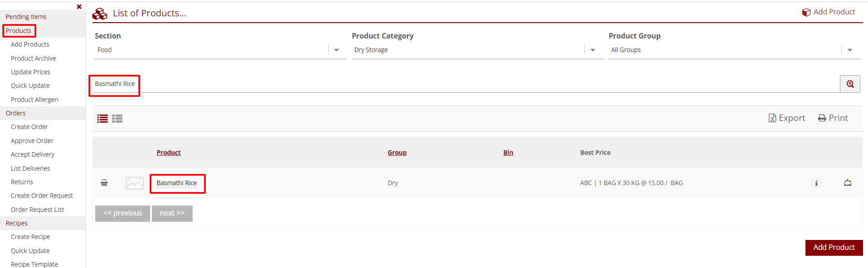Expand the Product Group dropdown

pyautogui.click(x=850, y=50)
